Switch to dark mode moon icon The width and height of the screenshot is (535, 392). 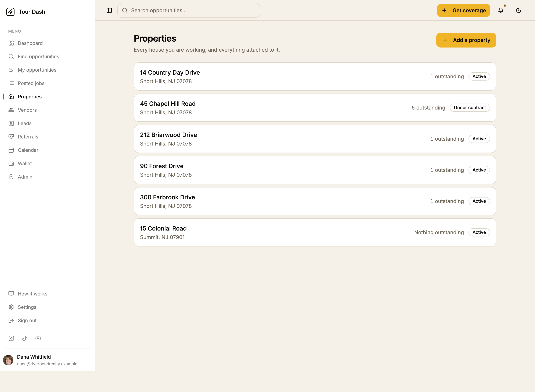519,10
